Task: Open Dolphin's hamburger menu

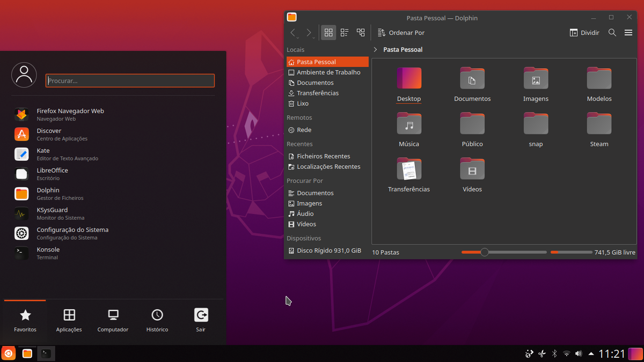Action: 628,32
